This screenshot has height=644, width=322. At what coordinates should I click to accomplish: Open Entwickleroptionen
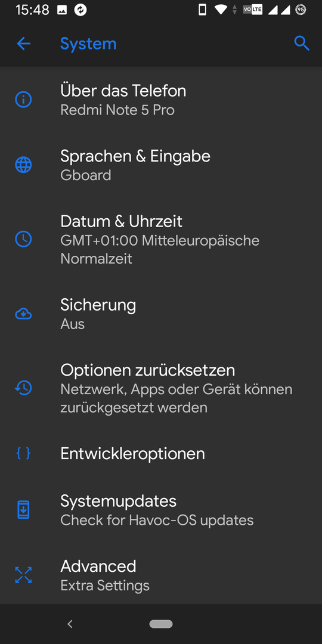tap(161, 453)
